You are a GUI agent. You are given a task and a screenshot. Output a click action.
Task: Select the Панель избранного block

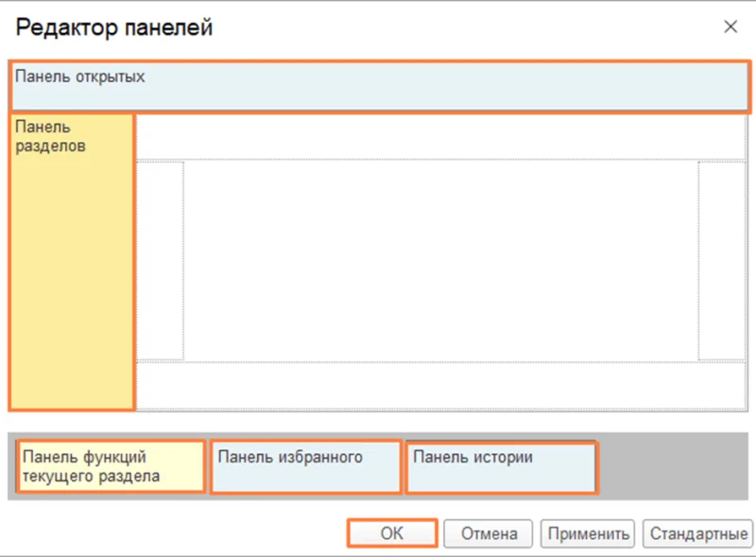click(x=306, y=467)
